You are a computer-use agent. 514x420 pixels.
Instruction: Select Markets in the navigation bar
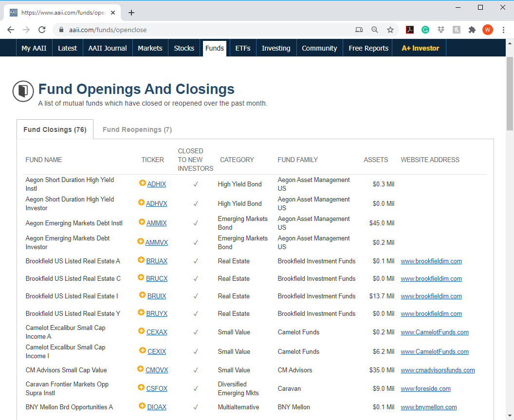(x=150, y=48)
